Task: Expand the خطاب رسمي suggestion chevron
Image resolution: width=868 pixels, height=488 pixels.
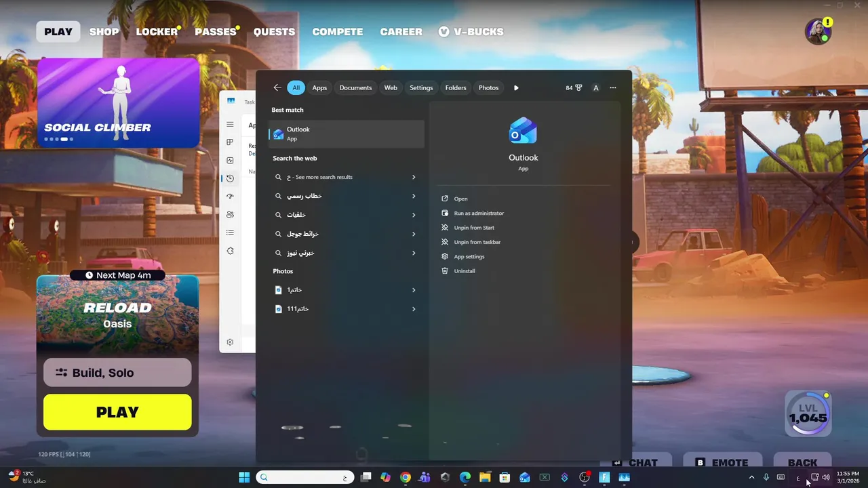Action: click(x=414, y=196)
